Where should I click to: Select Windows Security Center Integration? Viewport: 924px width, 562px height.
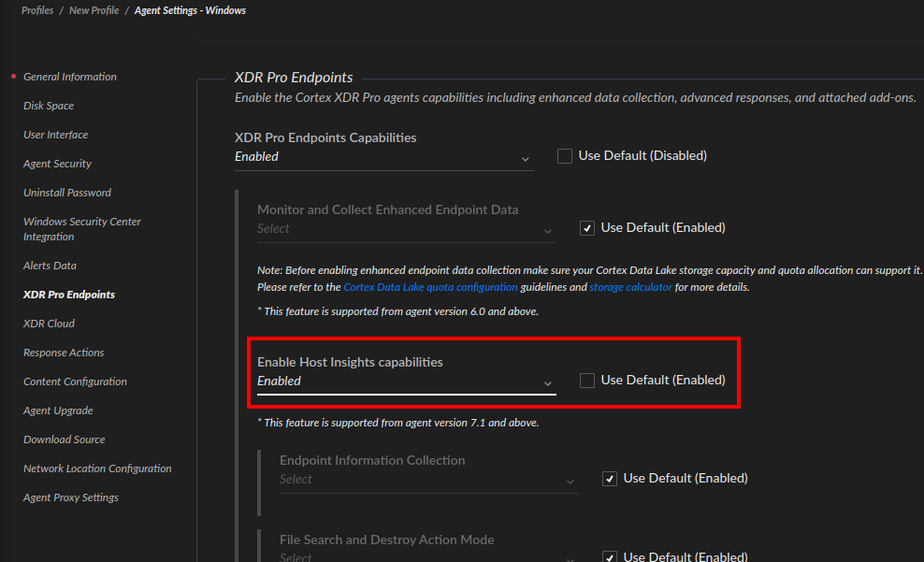point(82,229)
